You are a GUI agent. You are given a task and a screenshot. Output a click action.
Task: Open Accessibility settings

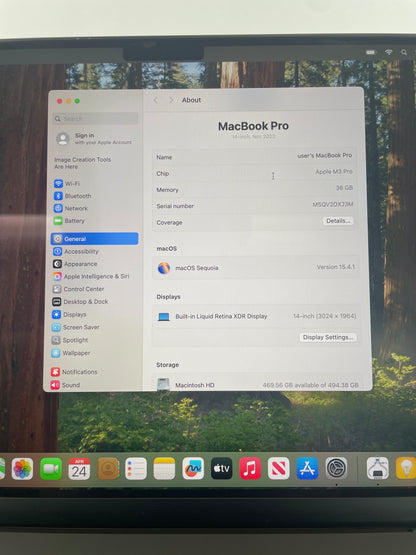[x=76, y=251]
